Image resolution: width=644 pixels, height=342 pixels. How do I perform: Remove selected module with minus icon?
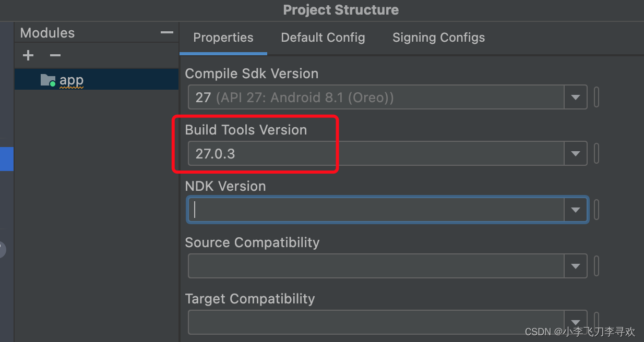pos(55,55)
